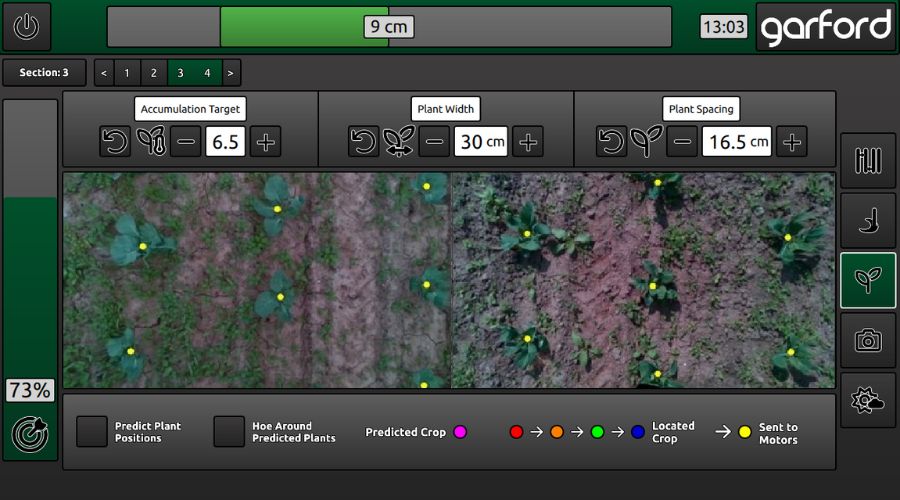
Task: Reset the Accumulation Target value
Action: (115, 142)
